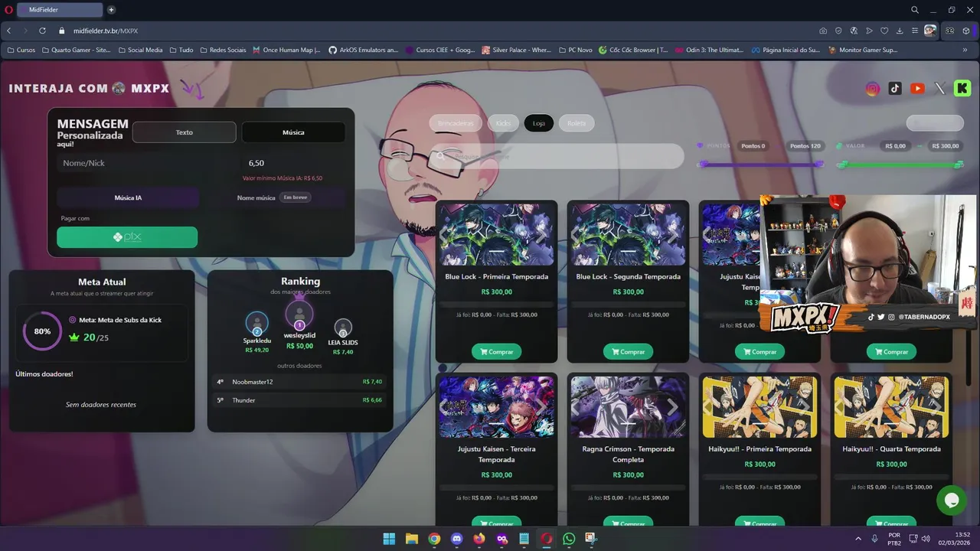Open the Silver Palace bookmark
Screen dimensions: 980x551
[516, 50]
